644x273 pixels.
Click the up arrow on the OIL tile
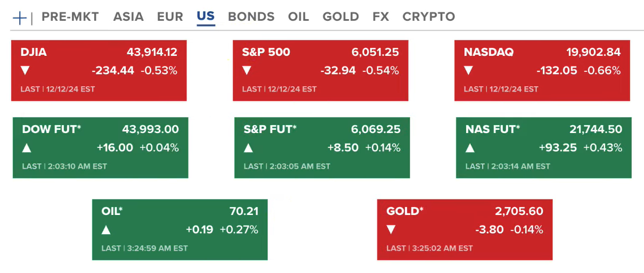click(106, 230)
